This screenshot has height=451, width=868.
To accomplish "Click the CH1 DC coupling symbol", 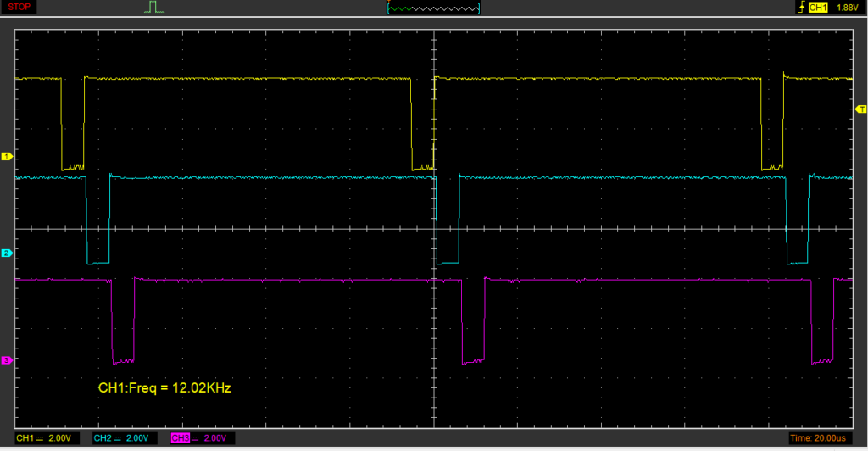I will (40, 438).
